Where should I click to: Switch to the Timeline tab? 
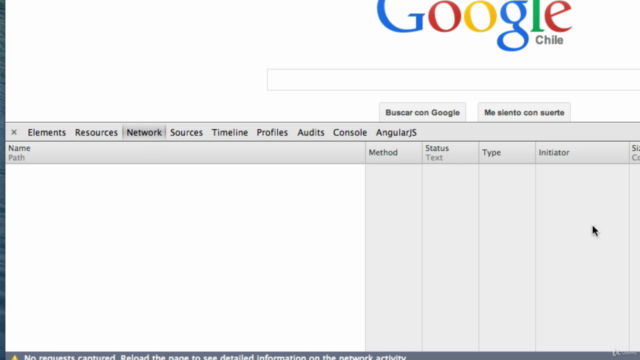coord(229,132)
